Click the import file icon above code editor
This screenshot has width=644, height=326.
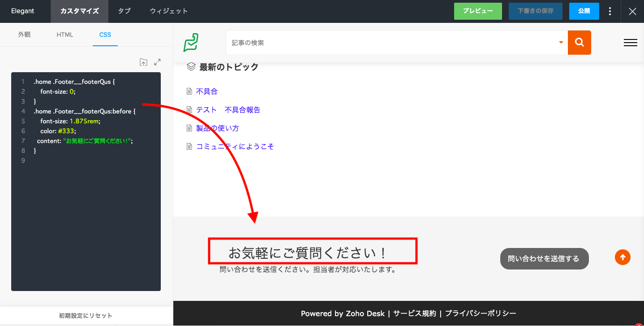pyautogui.click(x=143, y=62)
